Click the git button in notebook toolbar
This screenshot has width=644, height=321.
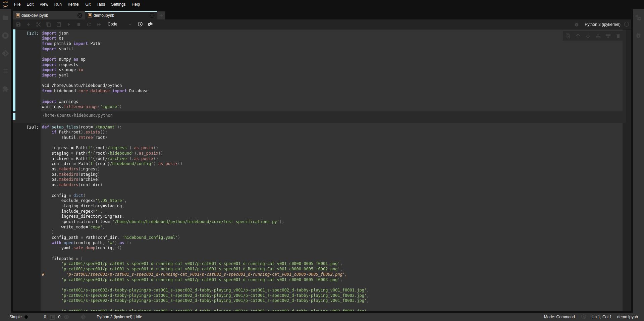click(150, 24)
